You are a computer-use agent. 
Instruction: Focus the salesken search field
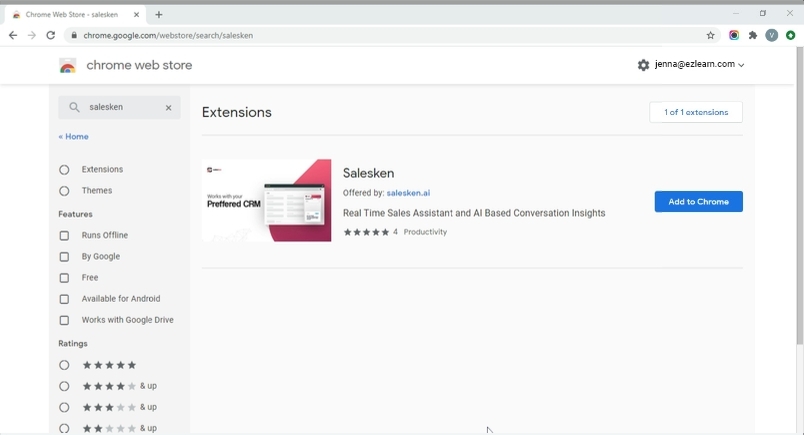click(x=119, y=107)
